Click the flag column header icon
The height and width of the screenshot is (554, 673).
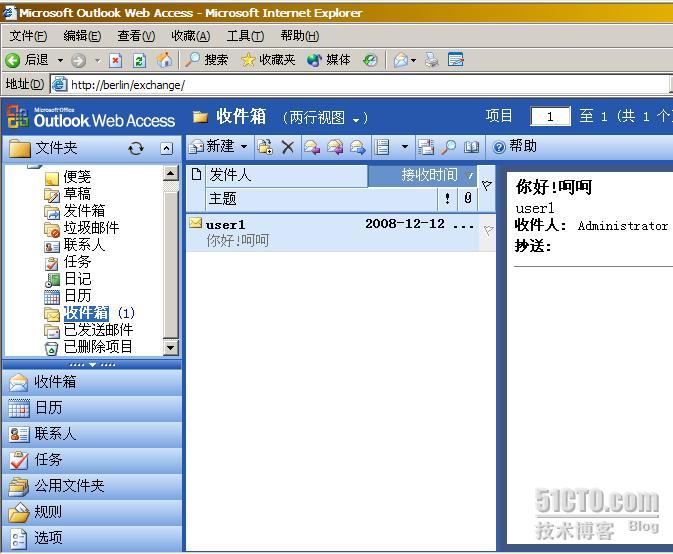487,186
